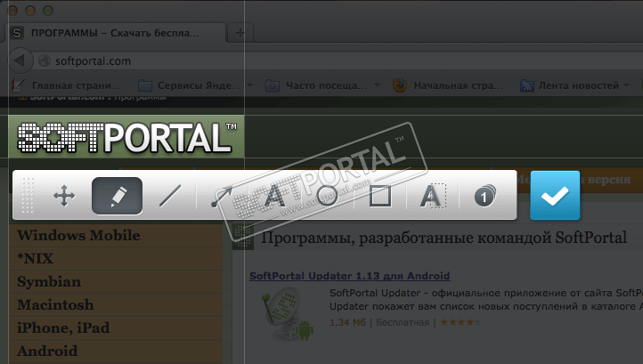Click the star rating of SoftPortal Updater

[460, 322]
